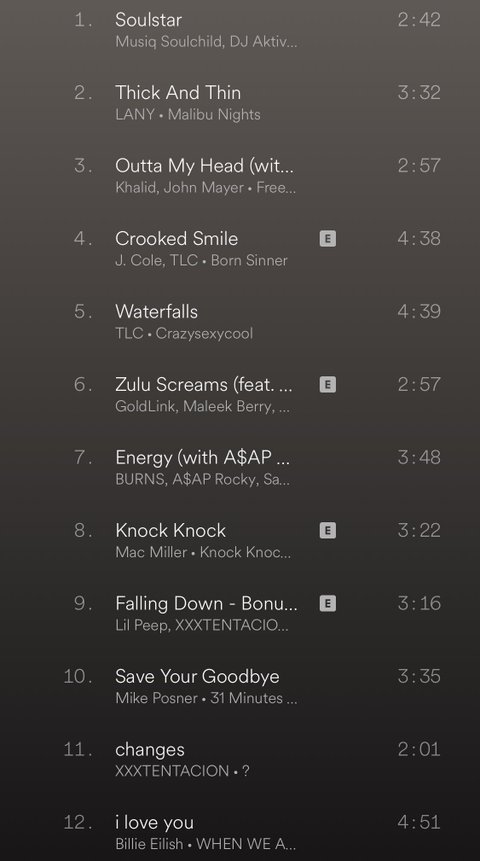
Task: Tap the 4:38 duration of Crooked Smile
Action: pyautogui.click(x=419, y=238)
